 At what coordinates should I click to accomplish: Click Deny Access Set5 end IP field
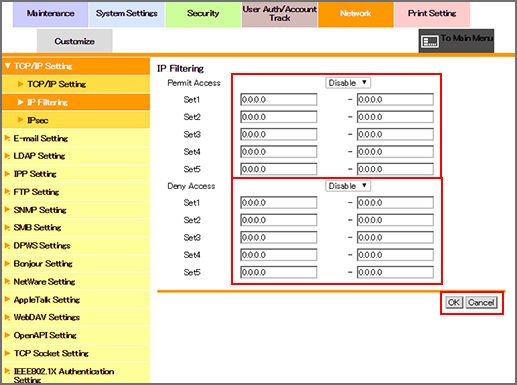click(x=395, y=272)
